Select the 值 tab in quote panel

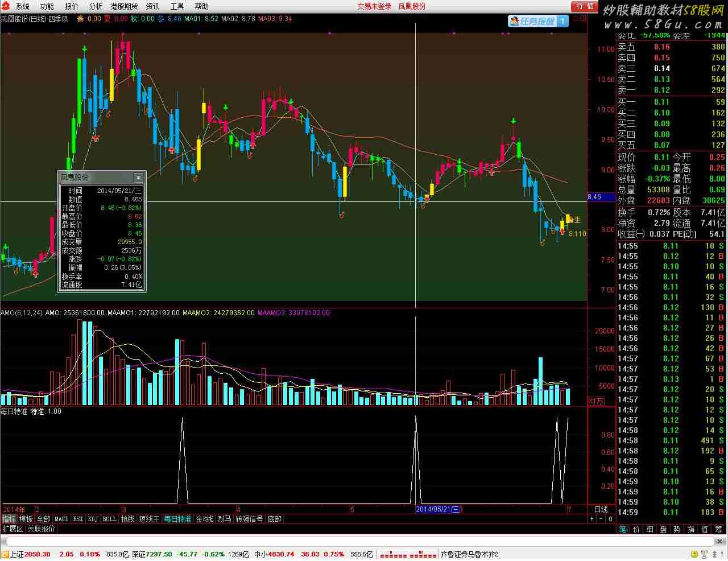click(705, 529)
